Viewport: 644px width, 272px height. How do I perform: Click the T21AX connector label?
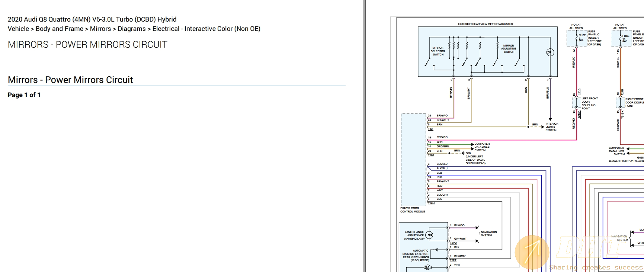pos(579,115)
